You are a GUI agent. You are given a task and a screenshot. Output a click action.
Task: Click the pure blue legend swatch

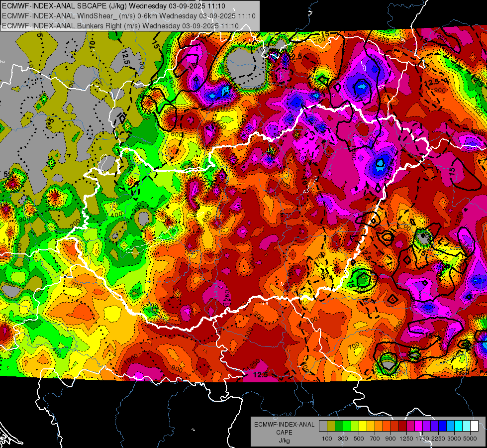pos(442,426)
